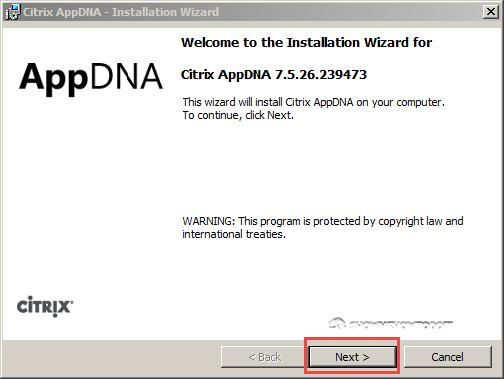Click the window title 'Citrix AppDNA - Installation Wizard'
Screen dimensions: 504x379
[x=121, y=12]
